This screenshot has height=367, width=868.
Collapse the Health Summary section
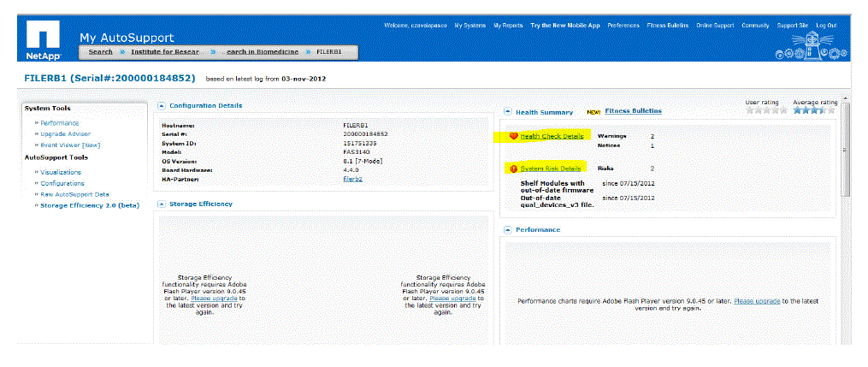(508, 112)
